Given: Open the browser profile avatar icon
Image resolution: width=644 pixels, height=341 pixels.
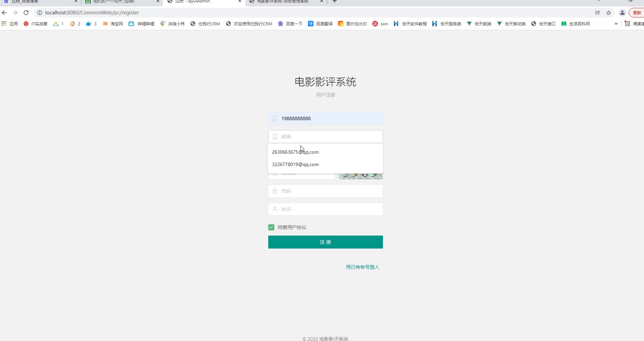Looking at the screenshot, I should (x=622, y=13).
